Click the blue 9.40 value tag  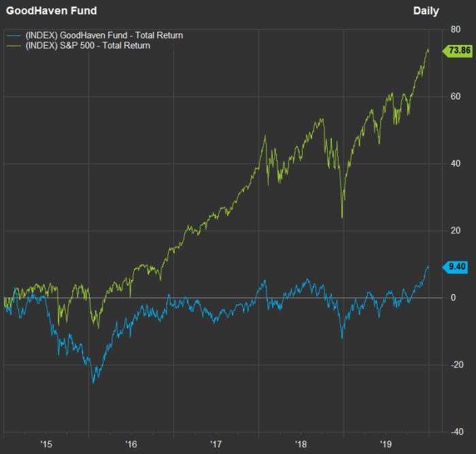point(455,267)
